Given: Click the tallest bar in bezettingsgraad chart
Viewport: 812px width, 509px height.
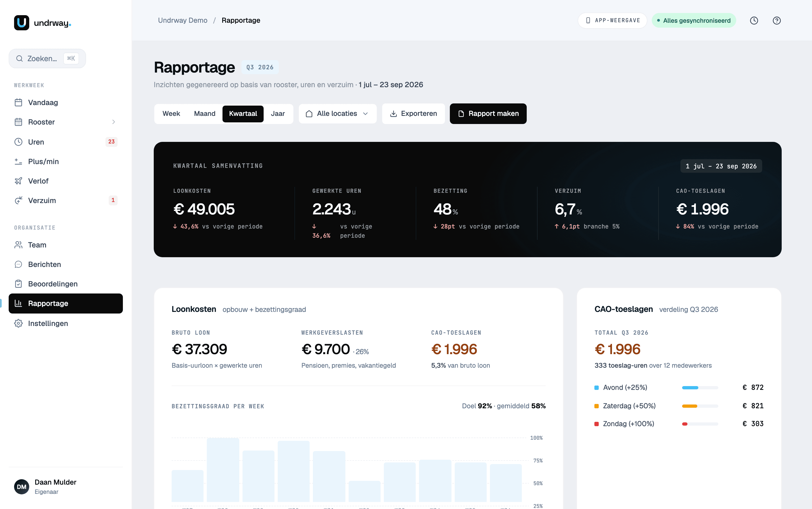Looking at the screenshot, I should (223, 470).
